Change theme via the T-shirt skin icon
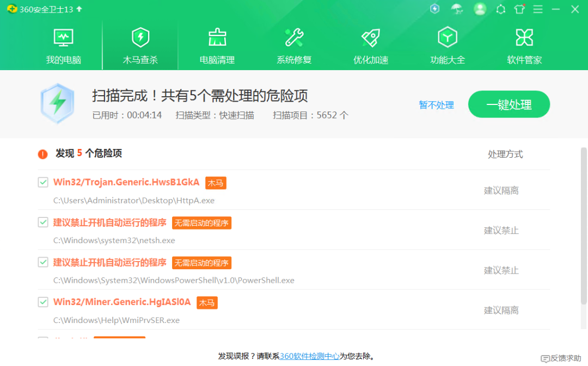This screenshot has height=366, width=588. 519,9
